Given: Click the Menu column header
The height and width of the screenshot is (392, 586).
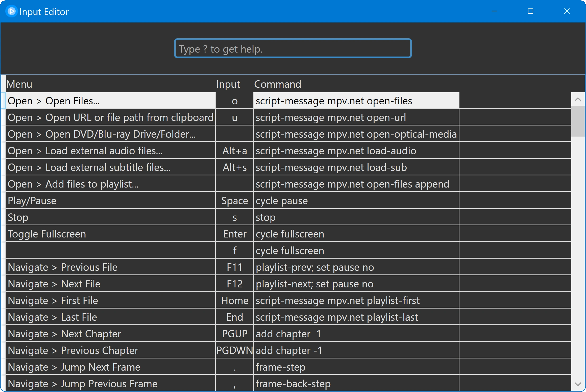Looking at the screenshot, I should pyautogui.click(x=20, y=84).
